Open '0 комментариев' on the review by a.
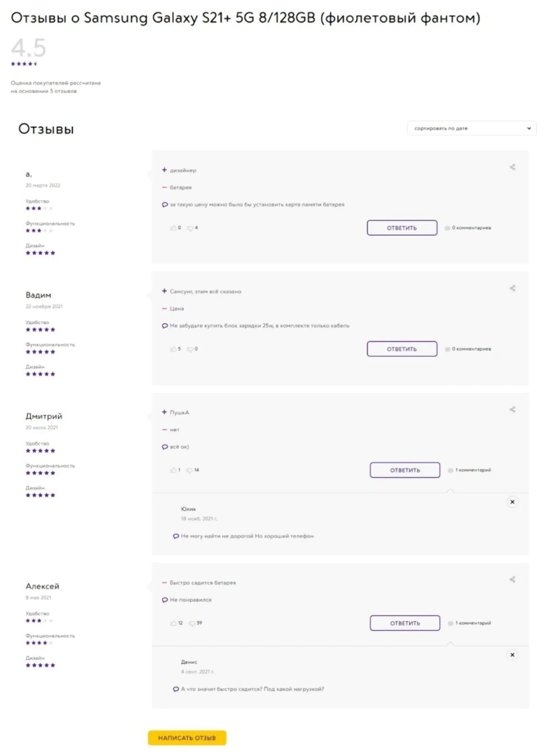 pos(468,228)
